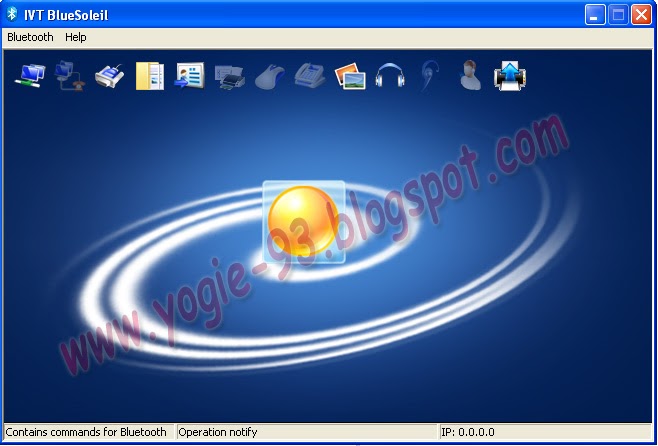Select the Bluetooth earpiece headset icon
Viewport: 658px width, 446px height.
(430, 76)
